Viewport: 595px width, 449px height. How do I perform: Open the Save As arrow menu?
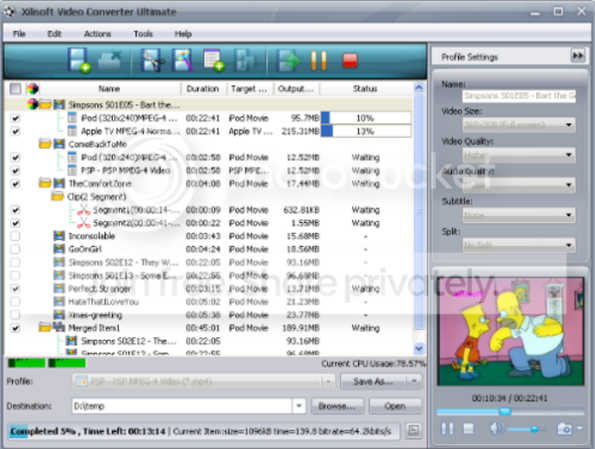(414, 381)
